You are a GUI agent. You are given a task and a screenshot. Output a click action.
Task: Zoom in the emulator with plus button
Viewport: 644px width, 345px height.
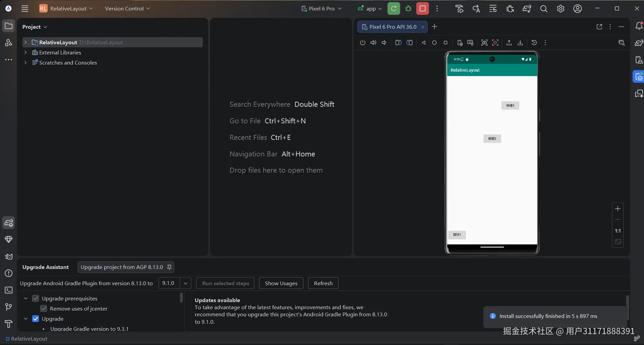point(618,209)
